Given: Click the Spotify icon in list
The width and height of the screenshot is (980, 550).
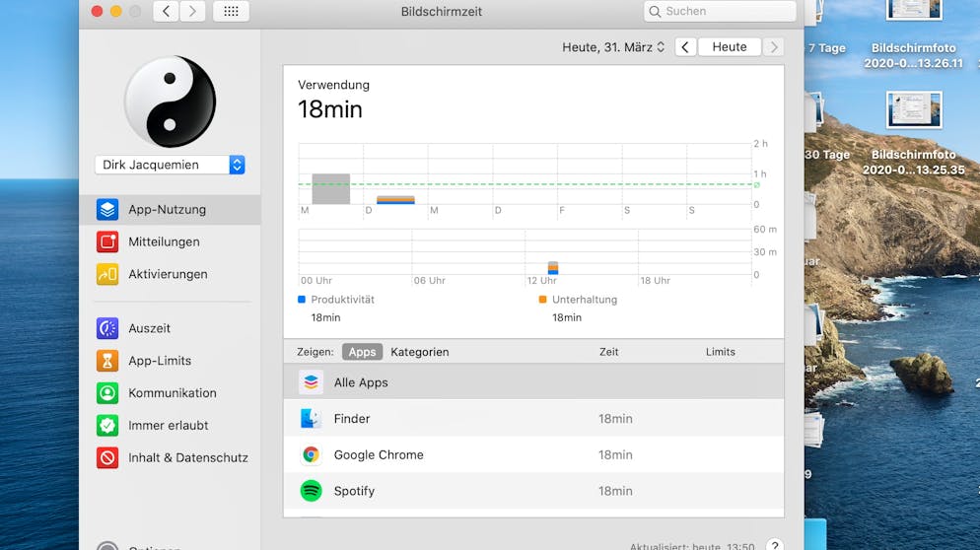Looking at the screenshot, I should click(x=311, y=491).
